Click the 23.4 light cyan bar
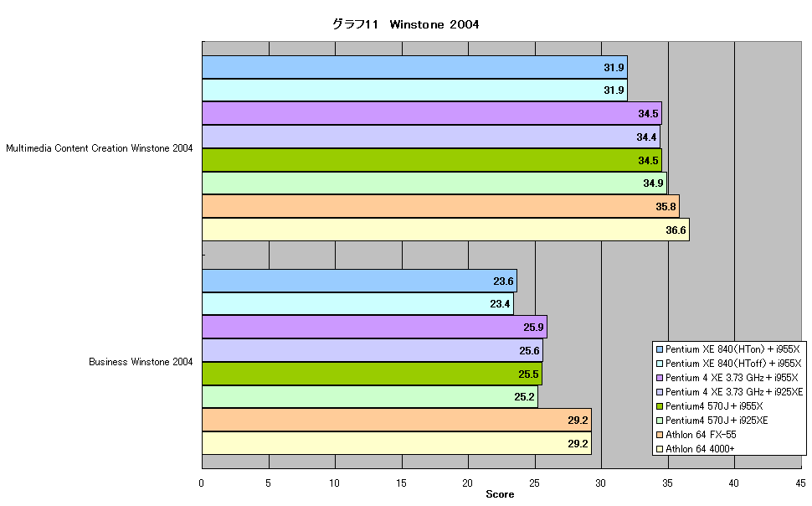The width and height of the screenshot is (812, 506). click(357, 304)
